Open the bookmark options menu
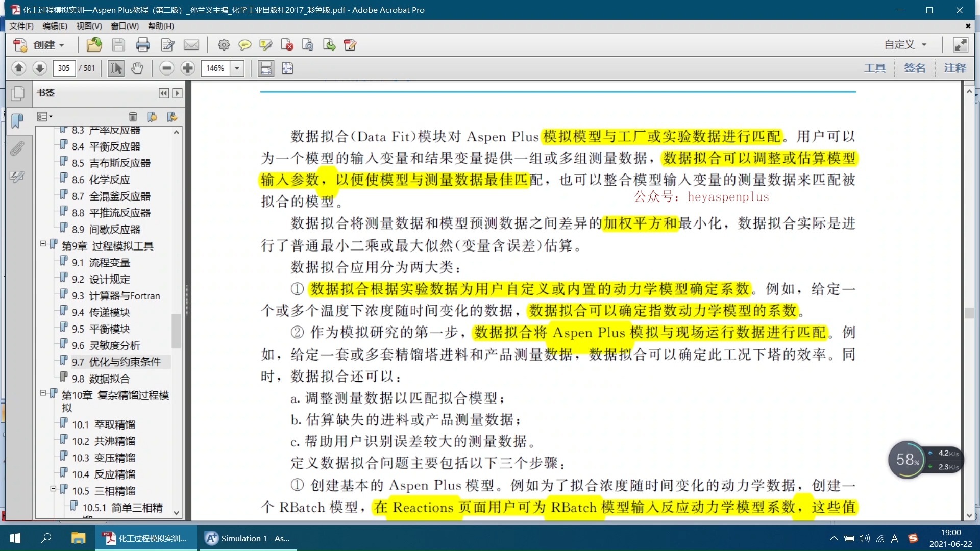Screen dimensions: 980x551 pyautogui.click(x=44, y=117)
